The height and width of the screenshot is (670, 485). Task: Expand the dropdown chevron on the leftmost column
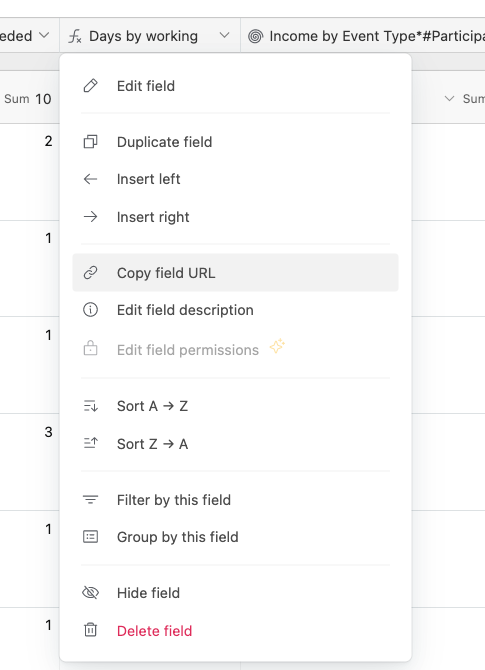44,35
